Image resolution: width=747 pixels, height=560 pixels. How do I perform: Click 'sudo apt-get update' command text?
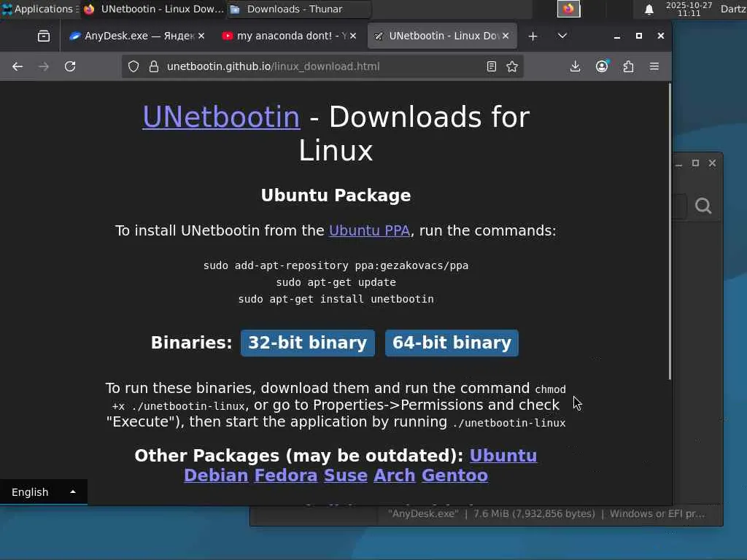[x=336, y=282]
